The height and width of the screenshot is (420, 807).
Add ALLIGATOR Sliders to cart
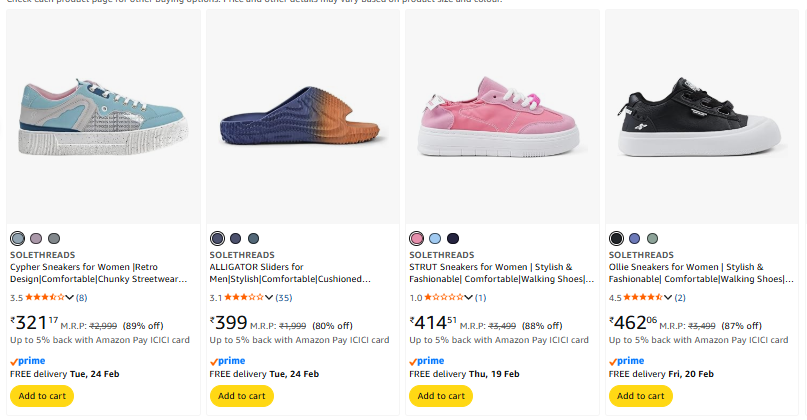[x=241, y=396]
